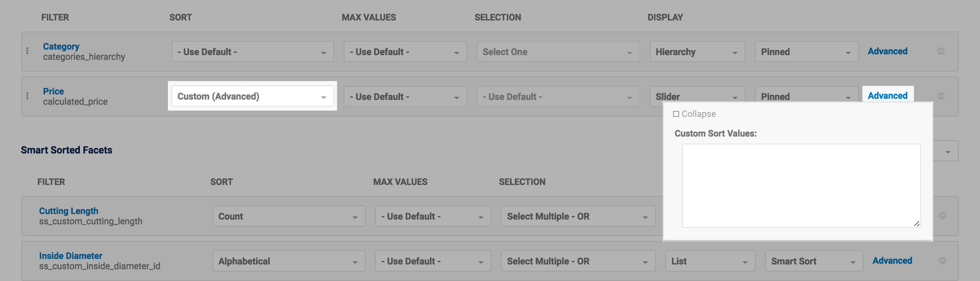Viewport: 980px width, 281px height.
Task: Grab the text area resize handle
Action: click(917, 224)
